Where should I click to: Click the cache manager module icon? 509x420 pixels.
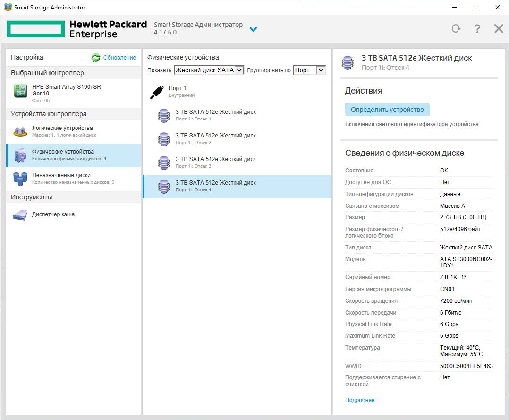pyautogui.click(x=20, y=215)
